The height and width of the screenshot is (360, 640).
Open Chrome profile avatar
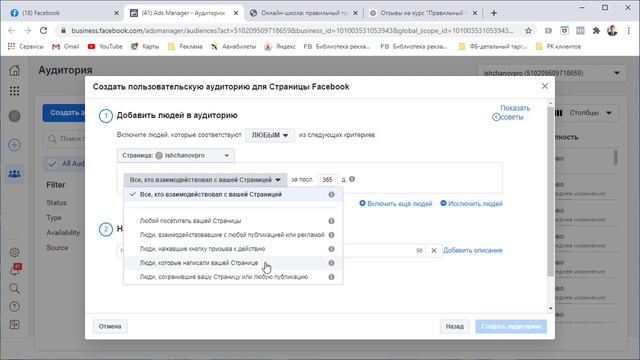click(x=612, y=31)
